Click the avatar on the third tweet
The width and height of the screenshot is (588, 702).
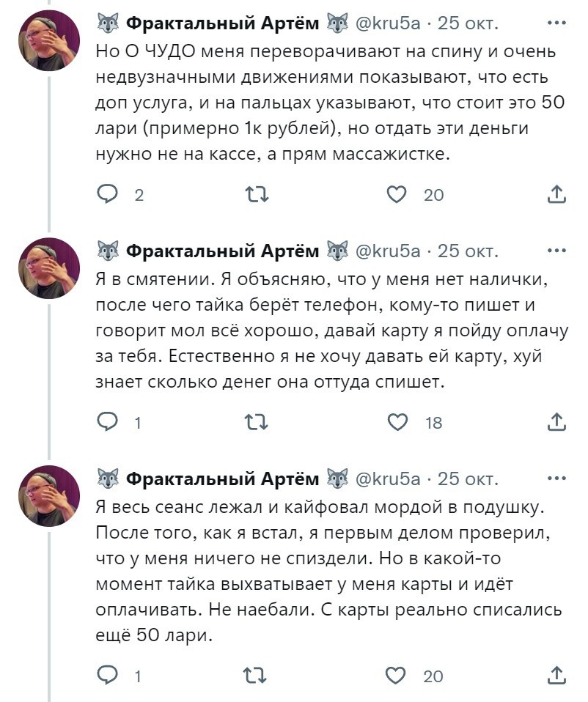(48, 496)
